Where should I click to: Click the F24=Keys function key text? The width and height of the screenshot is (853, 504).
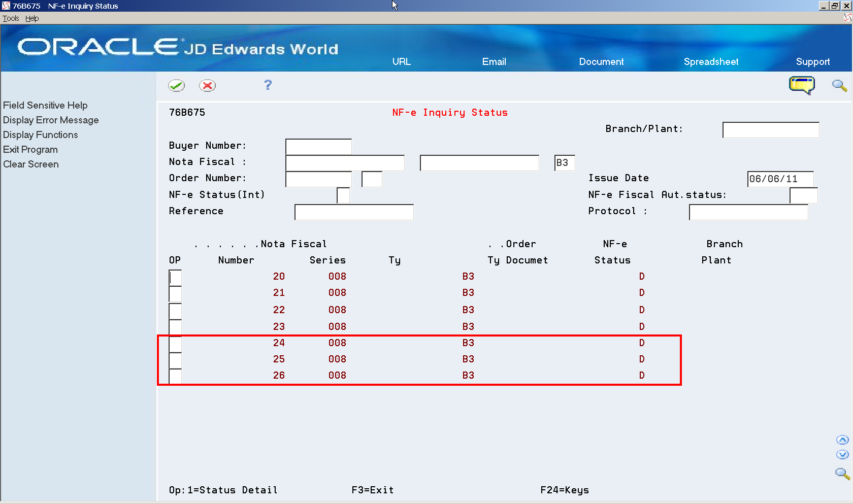(x=565, y=490)
